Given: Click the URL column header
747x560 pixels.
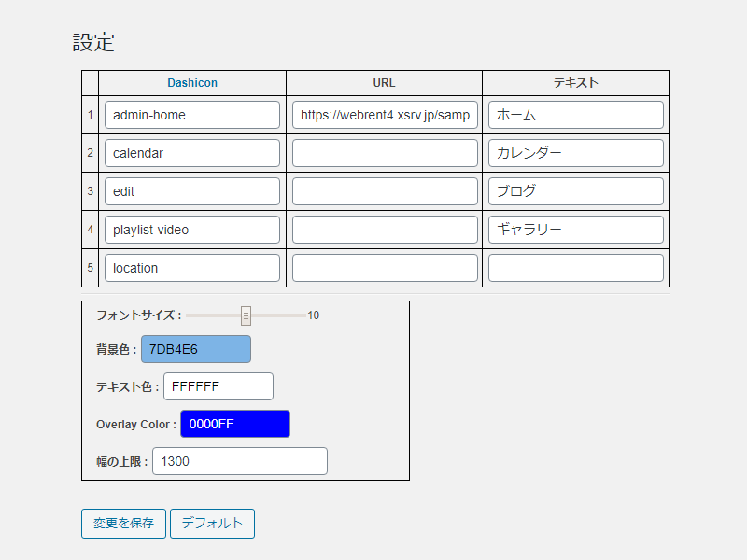Looking at the screenshot, I should [x=384, y=83].
